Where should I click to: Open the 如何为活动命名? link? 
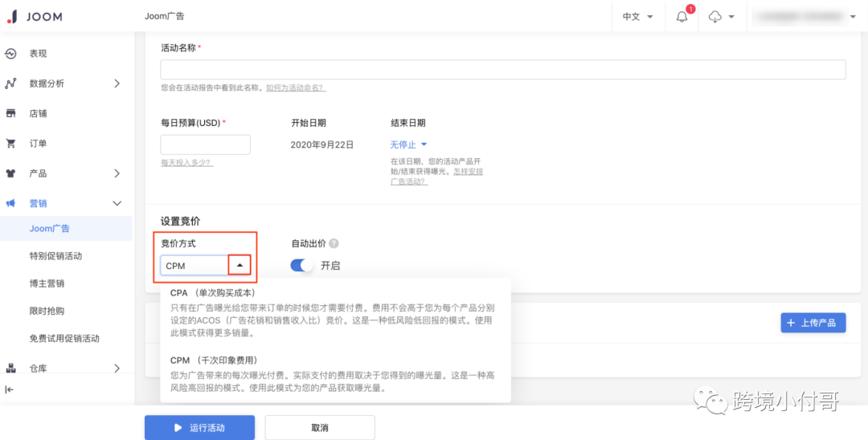296,88
